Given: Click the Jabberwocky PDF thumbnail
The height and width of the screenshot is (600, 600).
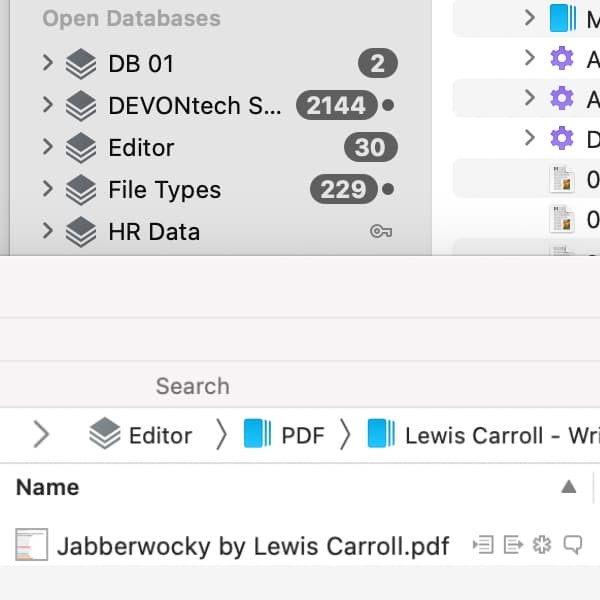Looking at the screenshot, I should pyautogui.click(x=31, y=545).
